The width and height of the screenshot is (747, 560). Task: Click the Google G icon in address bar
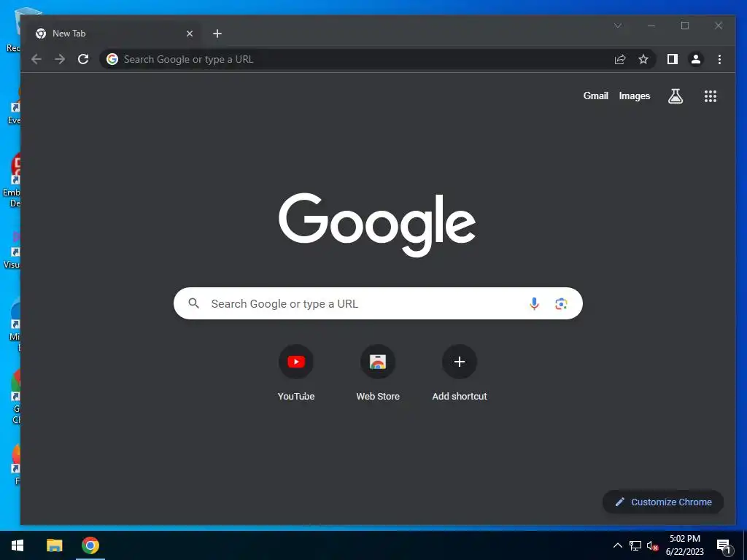pos(112,59)
